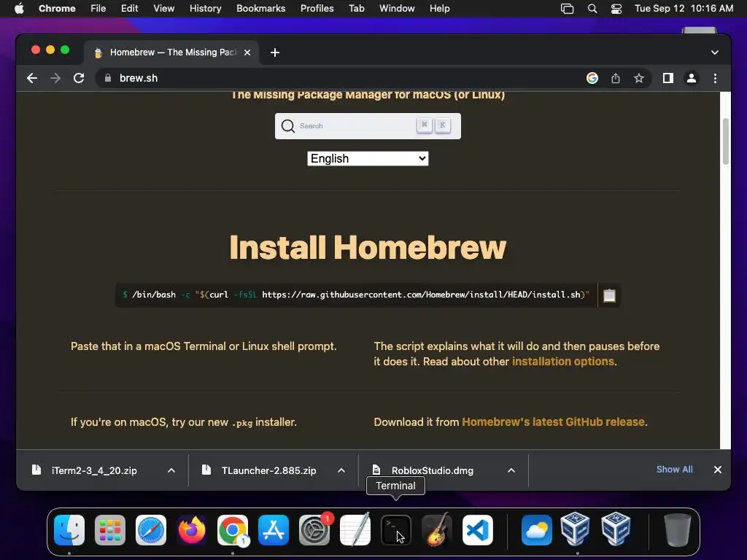This screenshot has height=560, width=747.
Task: Open the History menu
Action: tap(205, 9)
